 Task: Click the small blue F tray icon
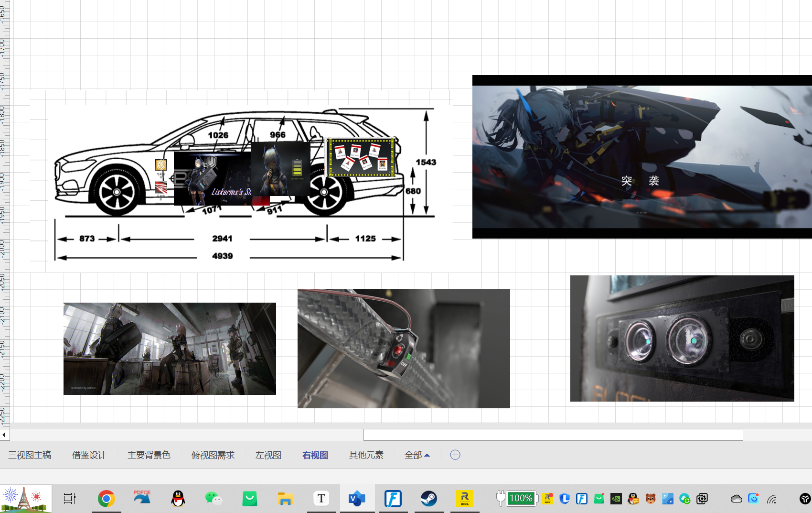582,499
